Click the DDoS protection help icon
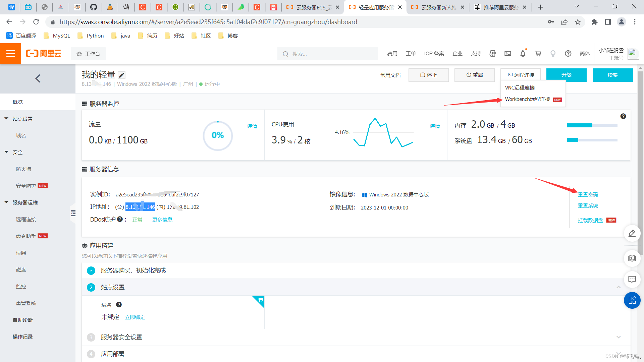This screenshot has width=644, height=362. click(x=120, y=219)
